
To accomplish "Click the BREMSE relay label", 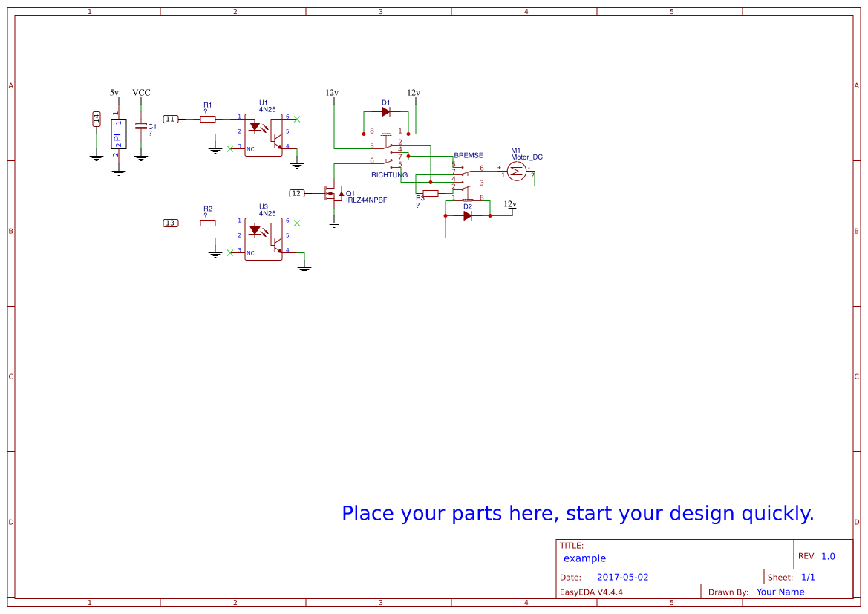I will (x=469, y=156).
